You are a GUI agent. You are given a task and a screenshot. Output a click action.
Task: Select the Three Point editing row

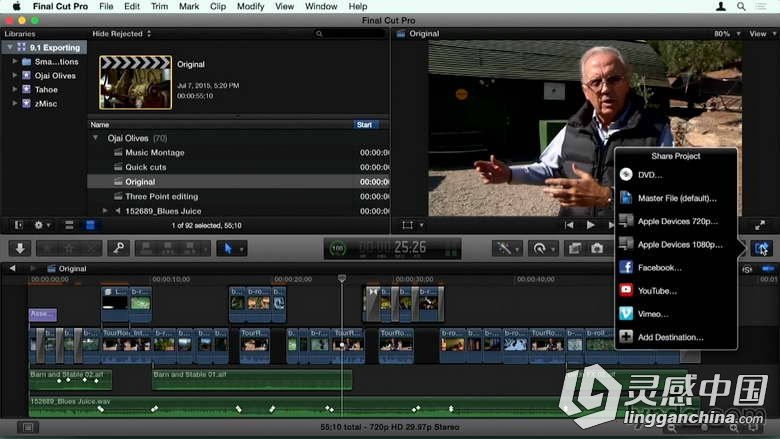click(238, 196)
